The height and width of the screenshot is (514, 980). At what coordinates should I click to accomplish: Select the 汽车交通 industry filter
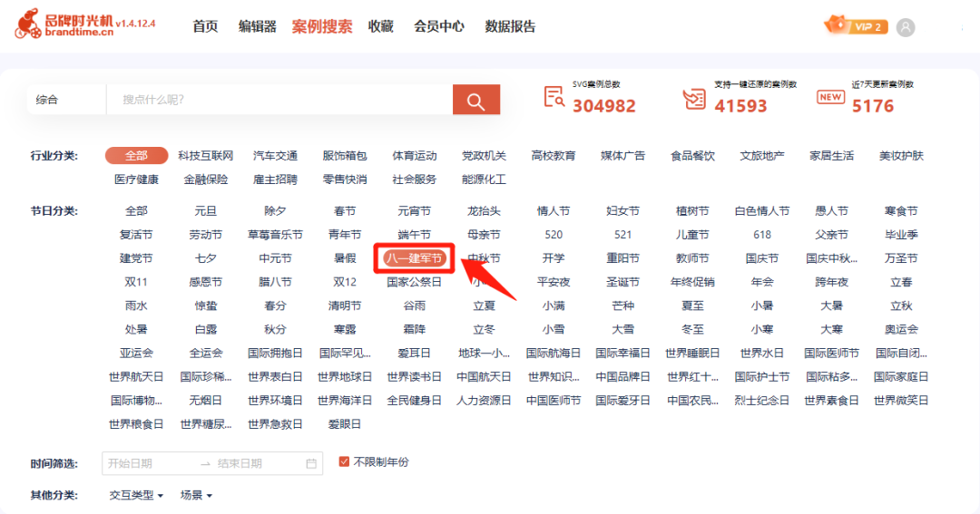[275, 156]
